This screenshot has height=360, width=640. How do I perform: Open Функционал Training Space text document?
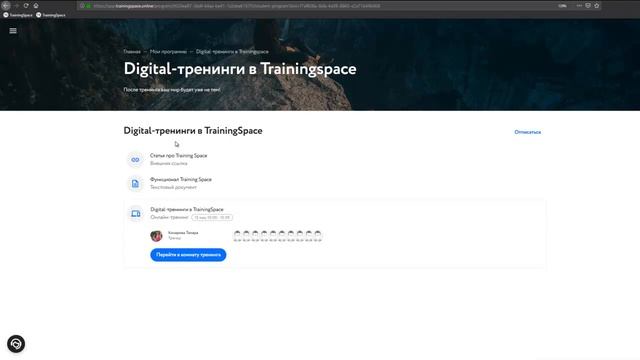click(181, 180)
